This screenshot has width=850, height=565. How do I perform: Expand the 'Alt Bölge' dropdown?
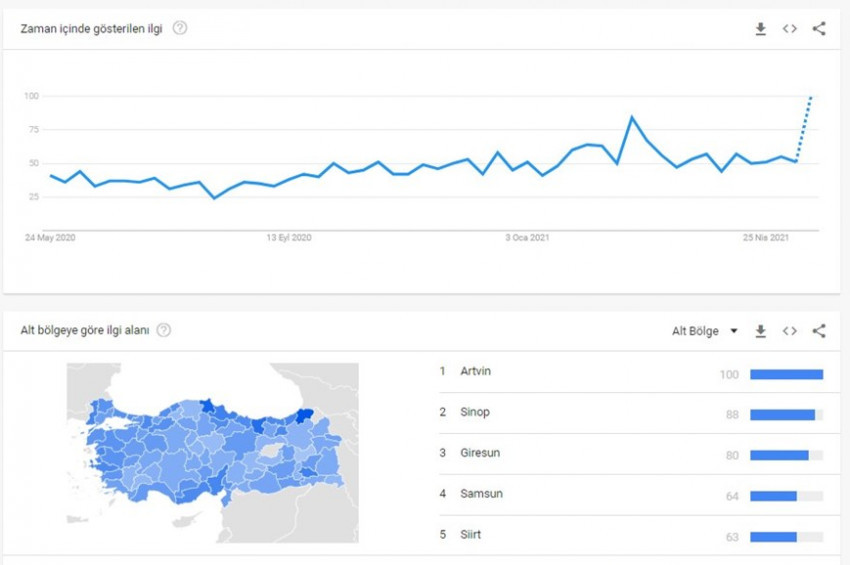704,331
